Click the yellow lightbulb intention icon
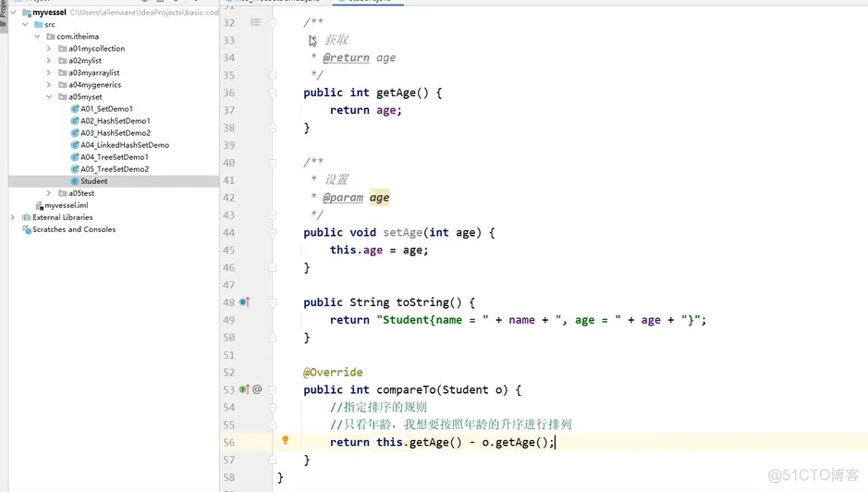Image resolution: width=868 pixels, height=492 pixels. coord(285,440)
